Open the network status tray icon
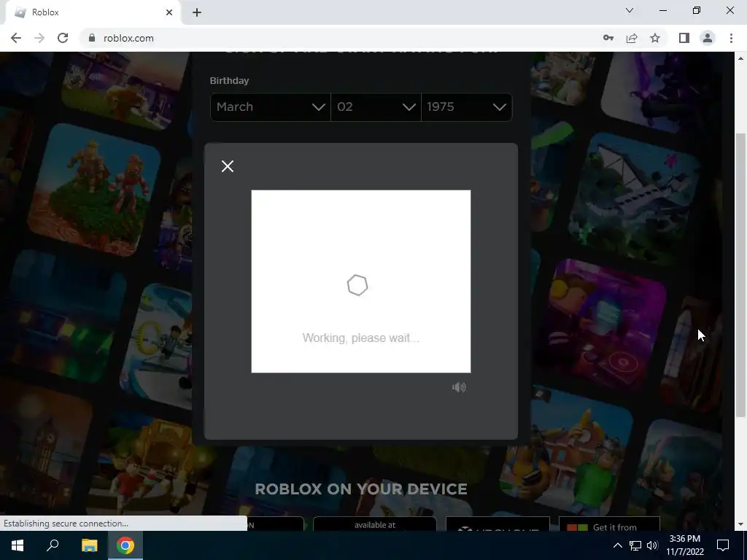Viewport: 747px width, 560px height. 635,545
